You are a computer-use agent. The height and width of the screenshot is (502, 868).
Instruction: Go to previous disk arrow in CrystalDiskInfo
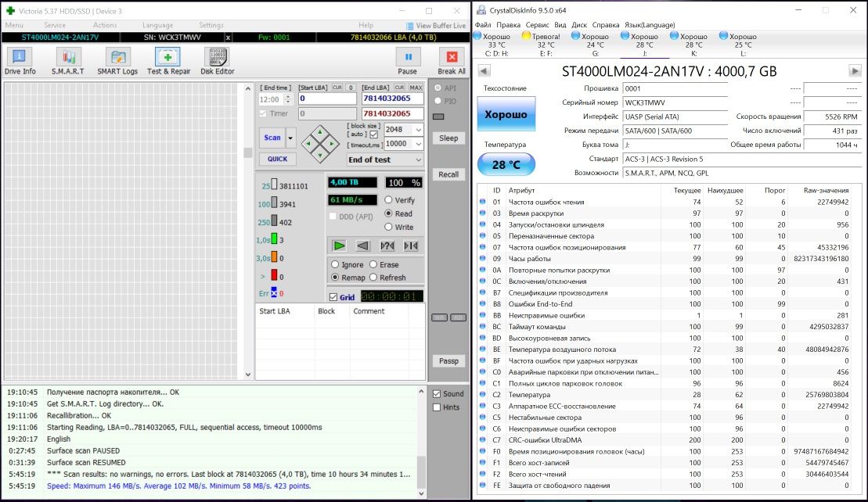pos(484,71)
